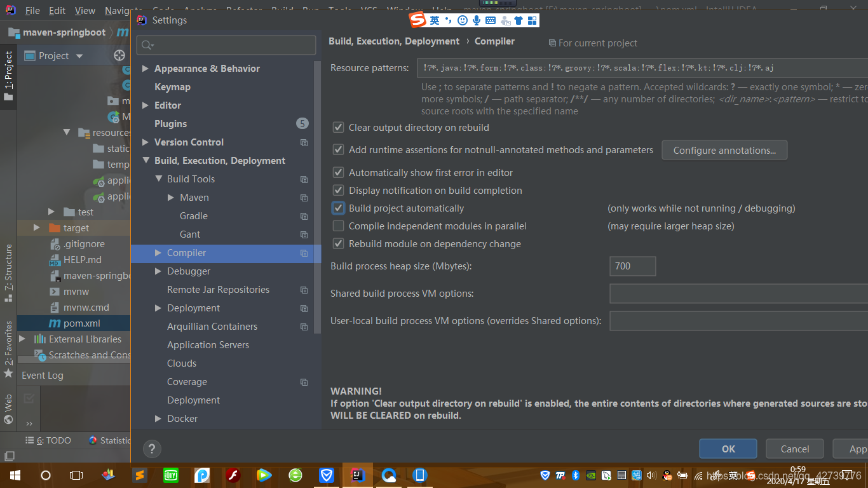Expand the Debugger settings node
This screenshot has width=868, height=488.
(x=158, y=271)
